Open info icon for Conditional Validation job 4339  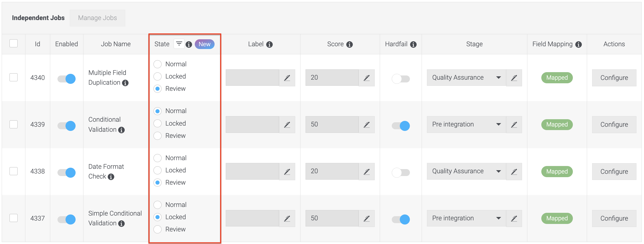coord(121,130)
